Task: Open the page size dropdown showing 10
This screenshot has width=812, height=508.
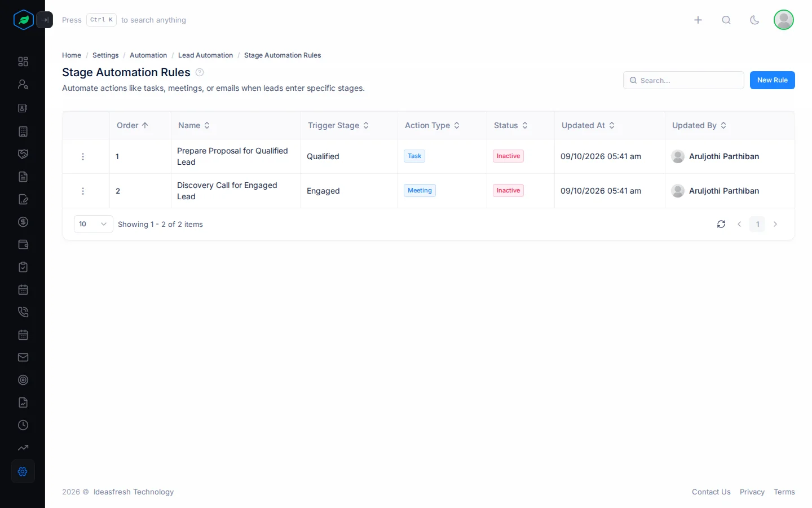Action: tap(94, 224)
